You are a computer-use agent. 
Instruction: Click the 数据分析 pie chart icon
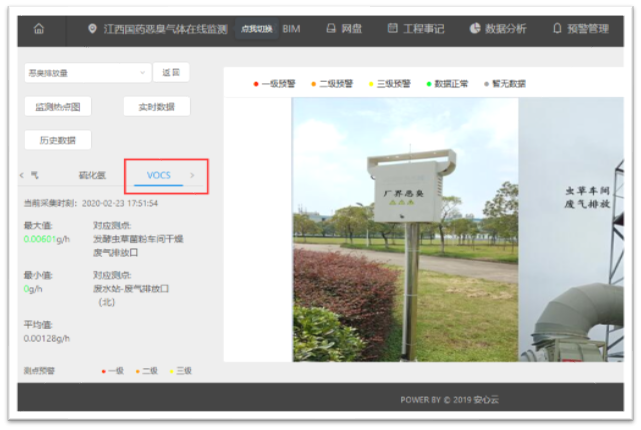475,28
